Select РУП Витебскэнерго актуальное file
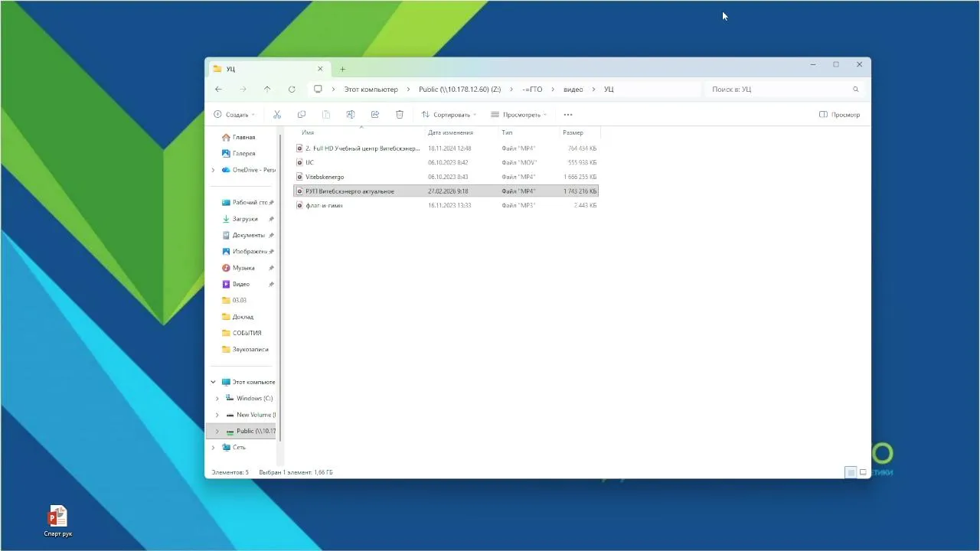Screen dimensions: 980x551 [x=446, y=191]
